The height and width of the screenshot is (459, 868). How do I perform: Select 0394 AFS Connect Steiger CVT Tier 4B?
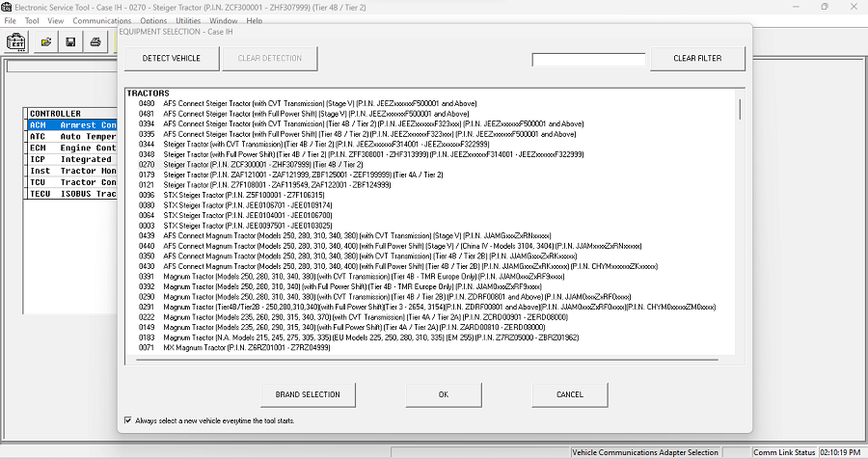pyautogui.click(x=361, y=123)
